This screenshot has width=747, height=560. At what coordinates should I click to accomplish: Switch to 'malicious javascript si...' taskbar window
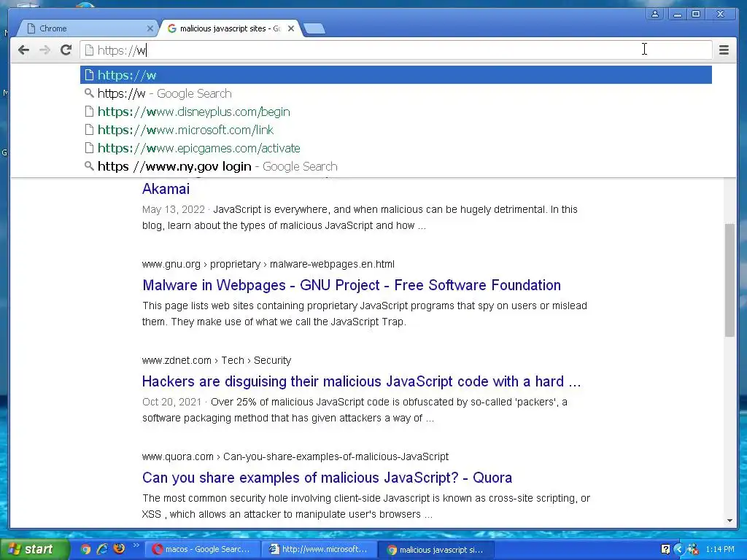[x=436, y=550]
